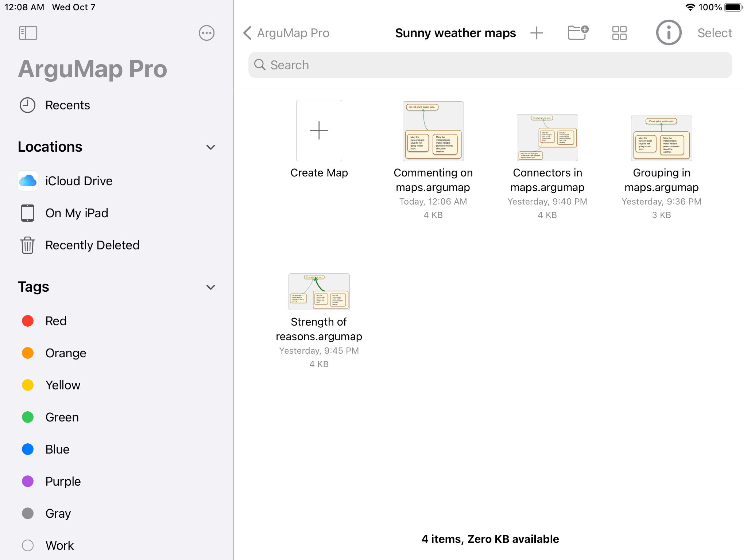Open iCloud Drive location
This screenshot has width=747, height=560.
(79, 181)
